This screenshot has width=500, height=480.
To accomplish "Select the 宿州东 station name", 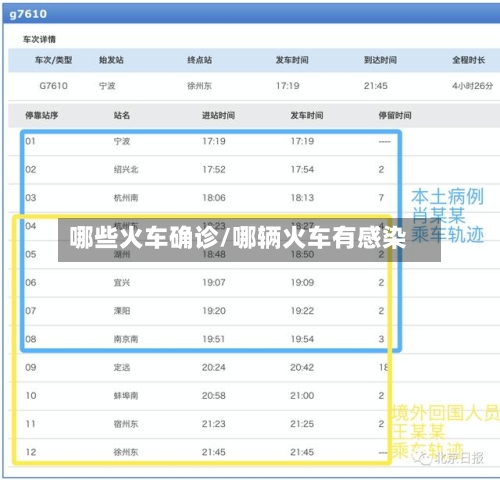I will point(126,424).
